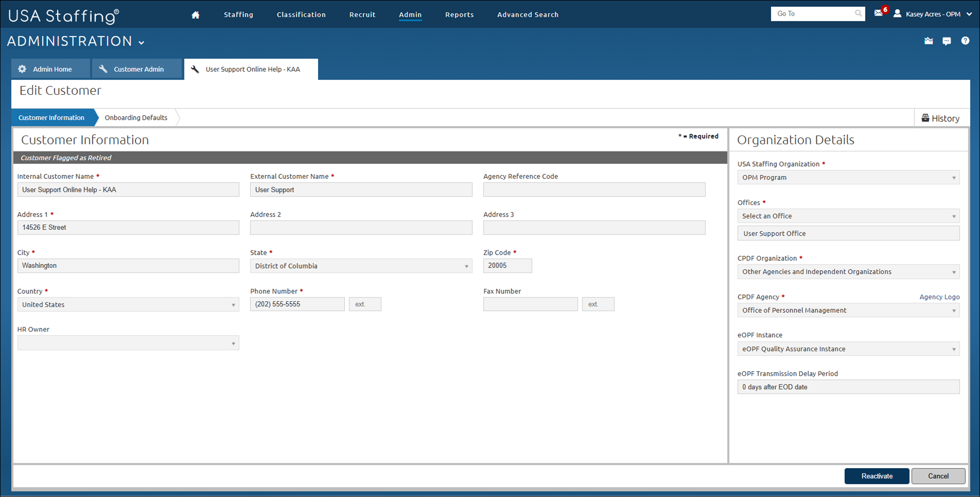
Task: Open the Classification menu
Action: (x=301, y=15)
